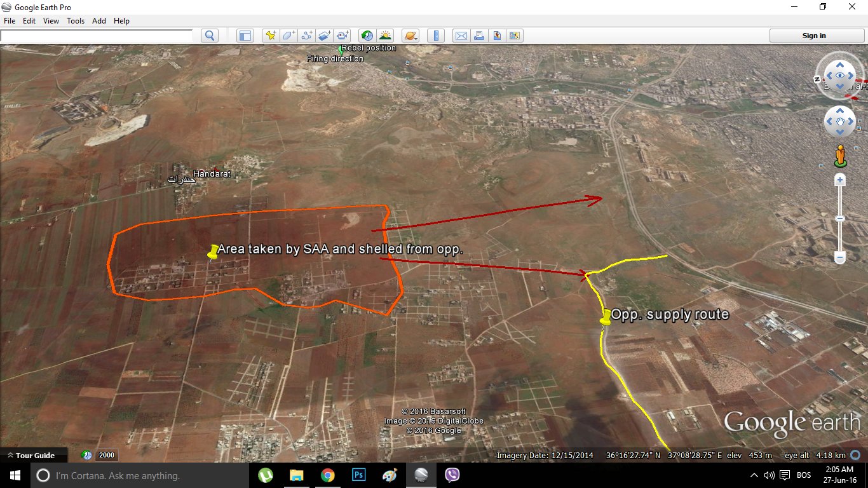Open the Help menu
This screenshot has width=868, height=488.
coord(121,21)
